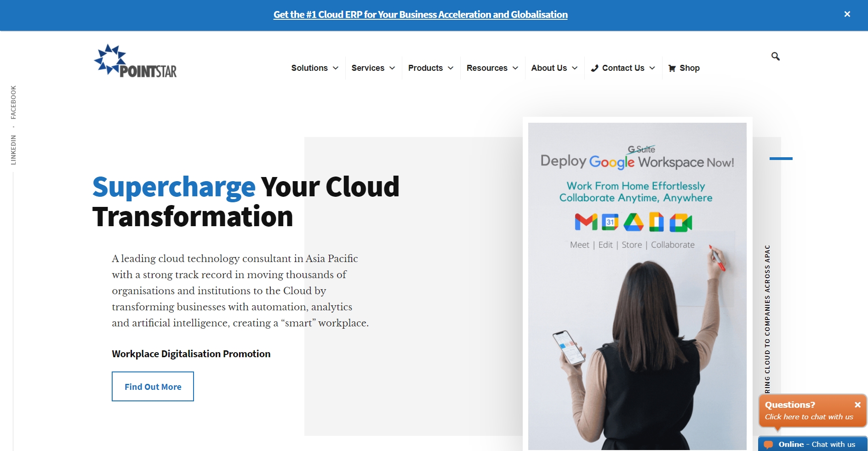Viewport: 868px width, 451px height.
Task: Click the Workplace Digitalisation Promotion text
Action: tap(191, 354)
